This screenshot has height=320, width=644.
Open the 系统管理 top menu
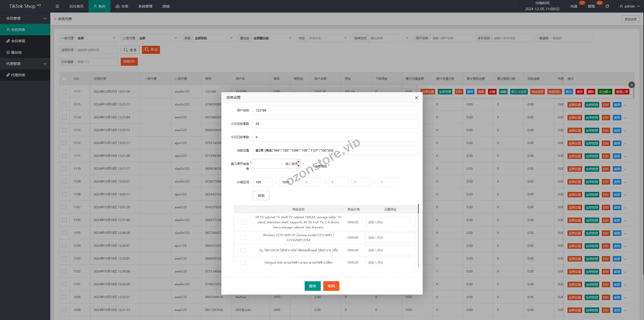pyautogui.click(x=145, y=6)
